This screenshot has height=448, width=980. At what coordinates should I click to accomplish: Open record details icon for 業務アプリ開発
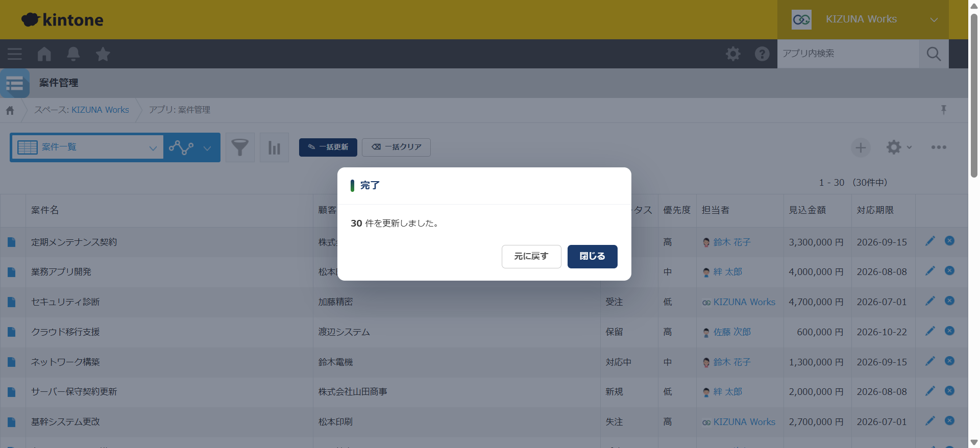[11, 272]
